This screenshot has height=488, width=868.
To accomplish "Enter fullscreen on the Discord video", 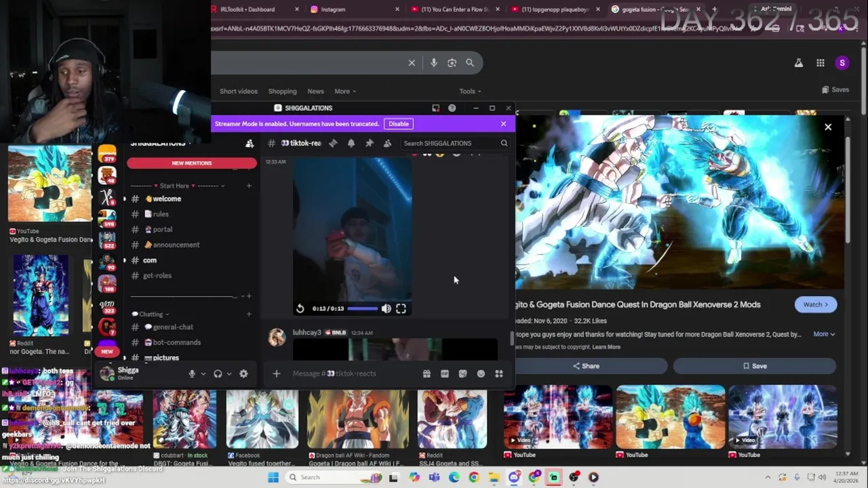I will tap(401, 308).
